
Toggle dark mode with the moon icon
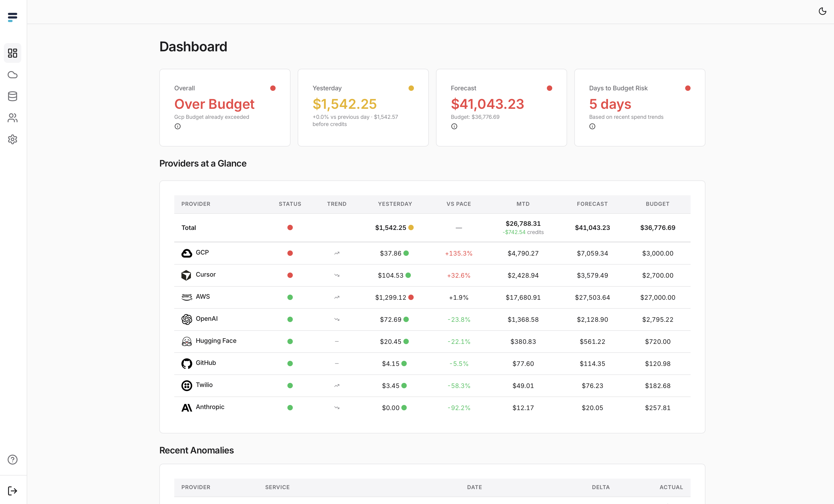(822, 11)
